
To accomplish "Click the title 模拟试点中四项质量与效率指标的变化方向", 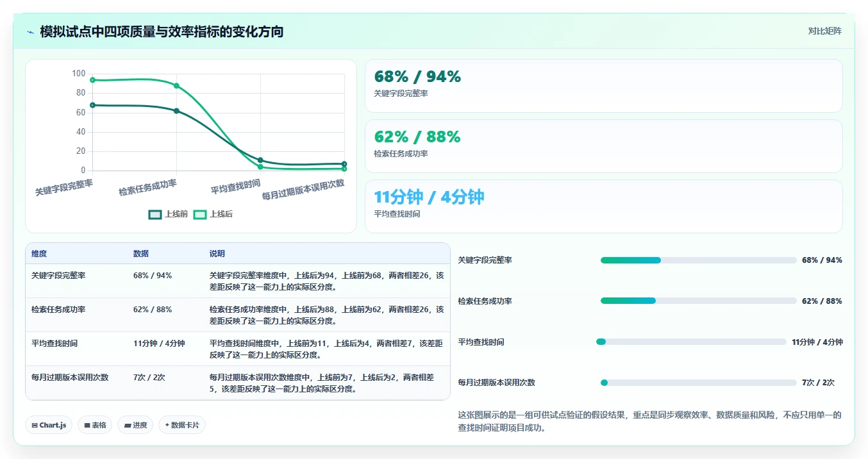I will [162, 31].
